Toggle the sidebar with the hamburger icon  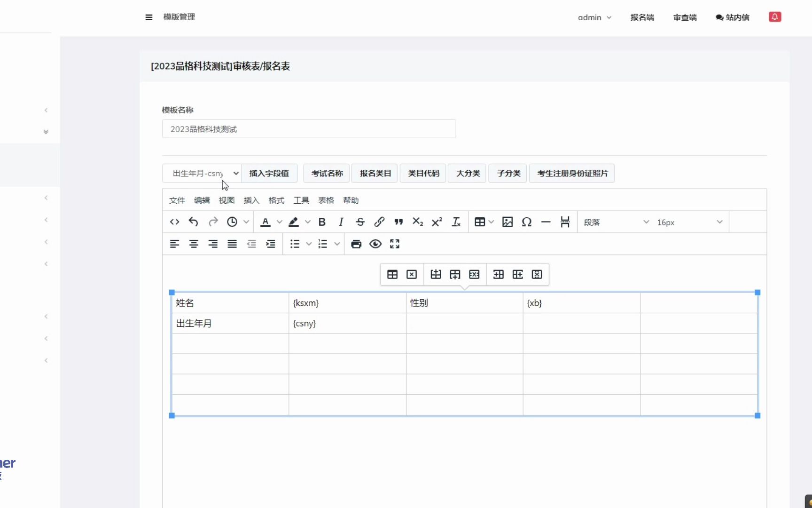[149, 17]
